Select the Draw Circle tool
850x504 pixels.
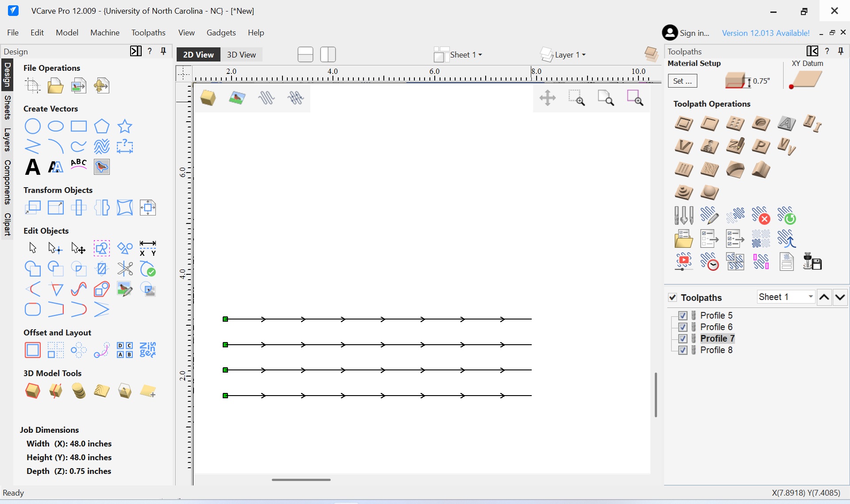pyautogui.click(x=33, y=126)
